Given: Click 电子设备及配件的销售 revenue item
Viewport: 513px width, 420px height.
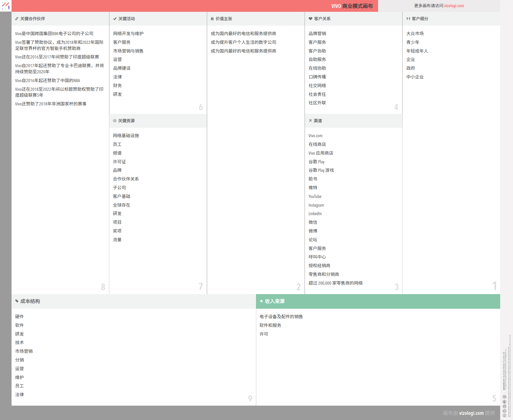Looking at the screenshot, I should tap(281, 317).
